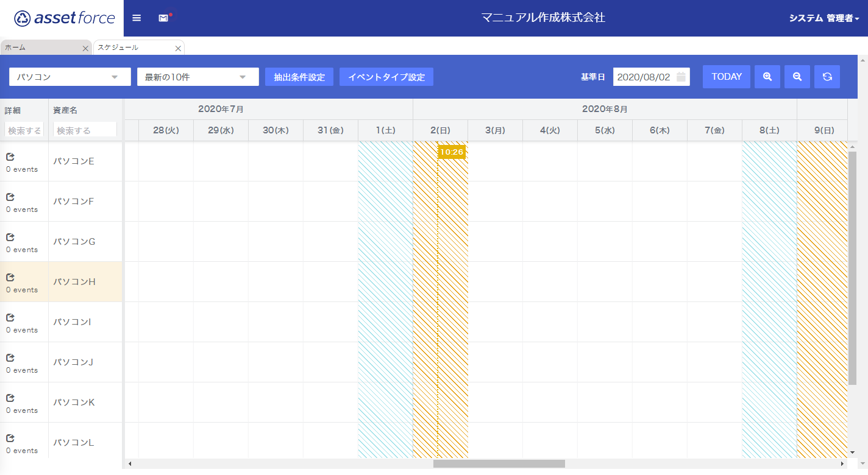Expand the パソコン asset type dropdown
The height and width of the screenshot is (475, 868).
coord(70,77)
